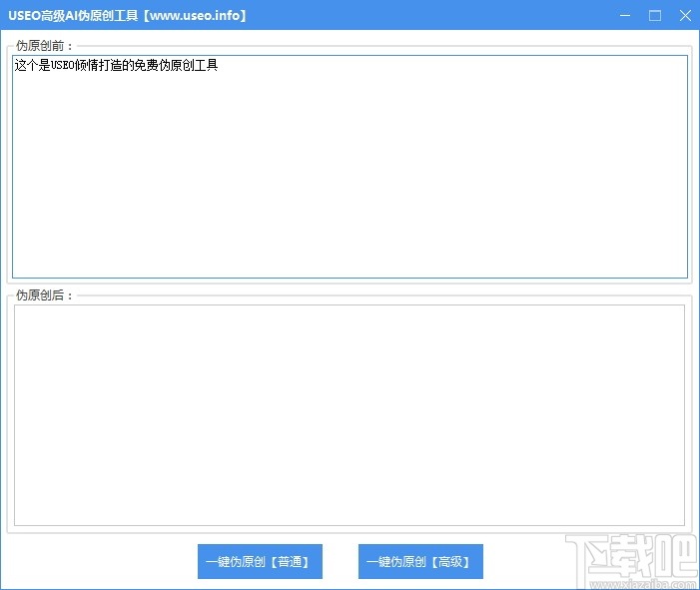Minimize the USEO window

pyautogui.click(x=625, y=16)
